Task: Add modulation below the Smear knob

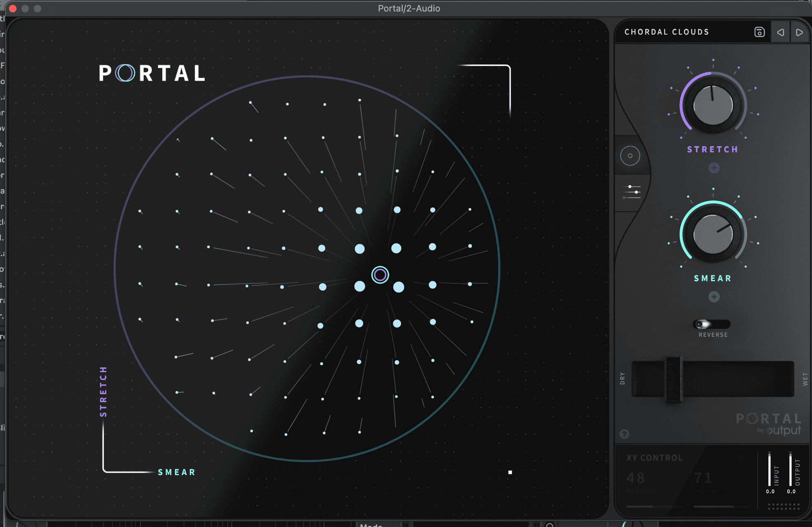Action: [714, 296]
